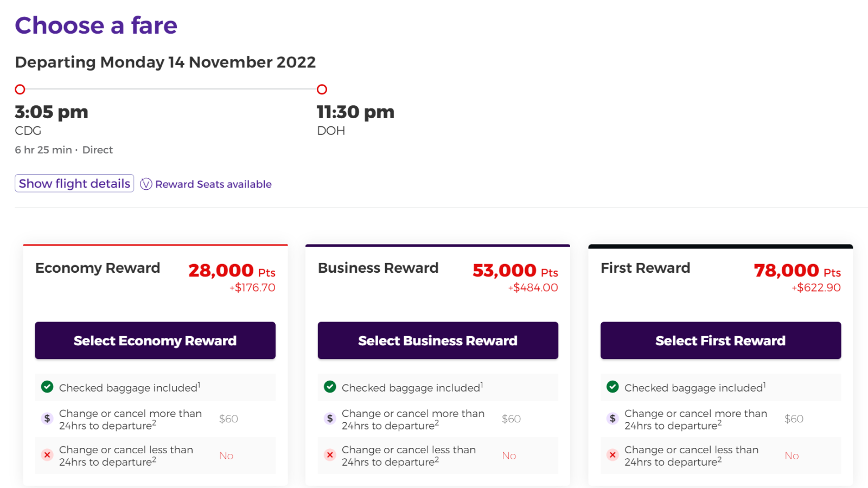This screenshot has height=488, width=868.
Task: Click red cross icon in Business Reward card
Action: 330,455
